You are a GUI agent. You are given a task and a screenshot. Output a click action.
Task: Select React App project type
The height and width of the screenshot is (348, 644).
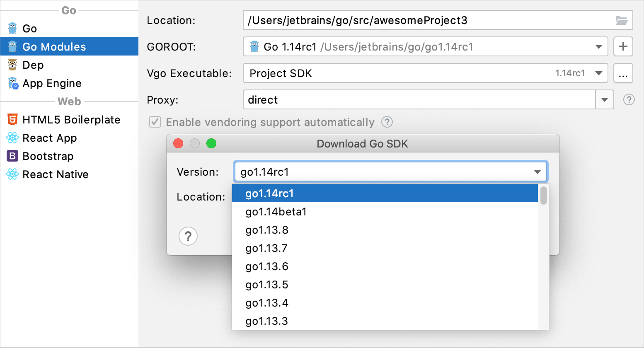(x=69, y=138)
